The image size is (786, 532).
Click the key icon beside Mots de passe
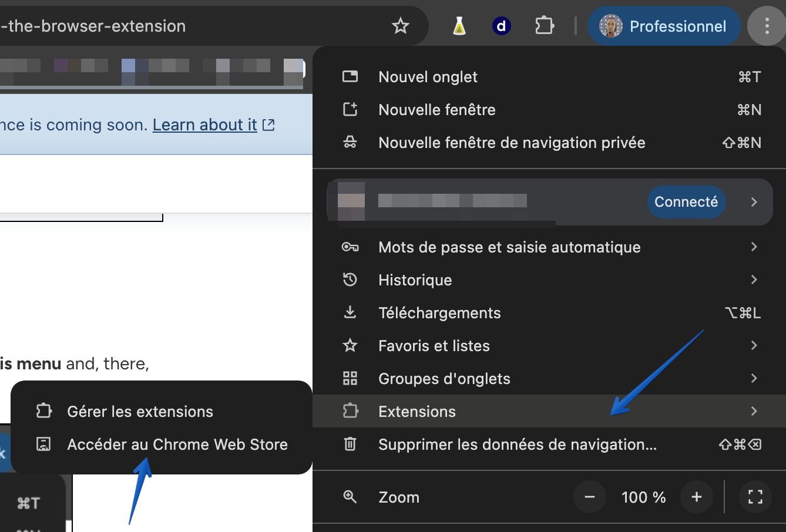coord(351,247)
